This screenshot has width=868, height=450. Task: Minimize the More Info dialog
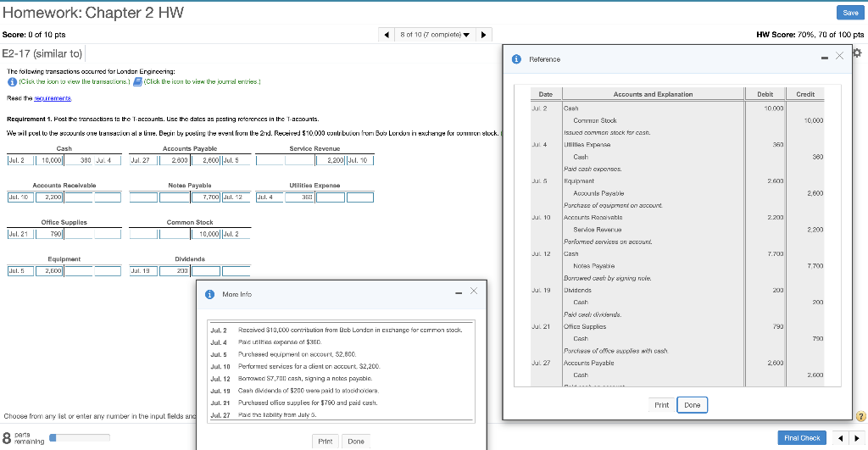459,293
